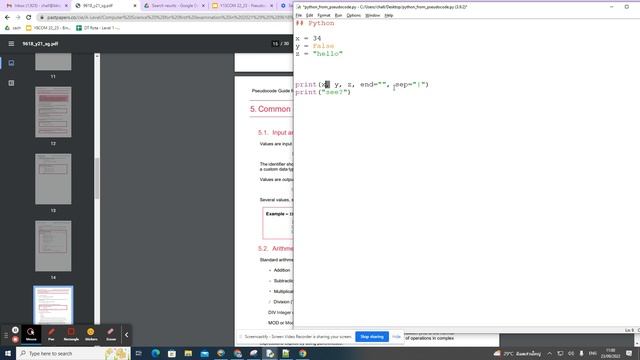The width and height of the screenshot is (640, 360).
Task: Click Hide on the sharing notification
Action: (x=396, y=337)
